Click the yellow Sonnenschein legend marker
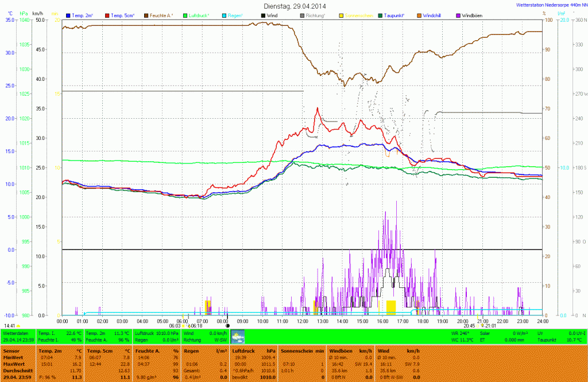Viewport: 588px width, 382px height. 342,15
